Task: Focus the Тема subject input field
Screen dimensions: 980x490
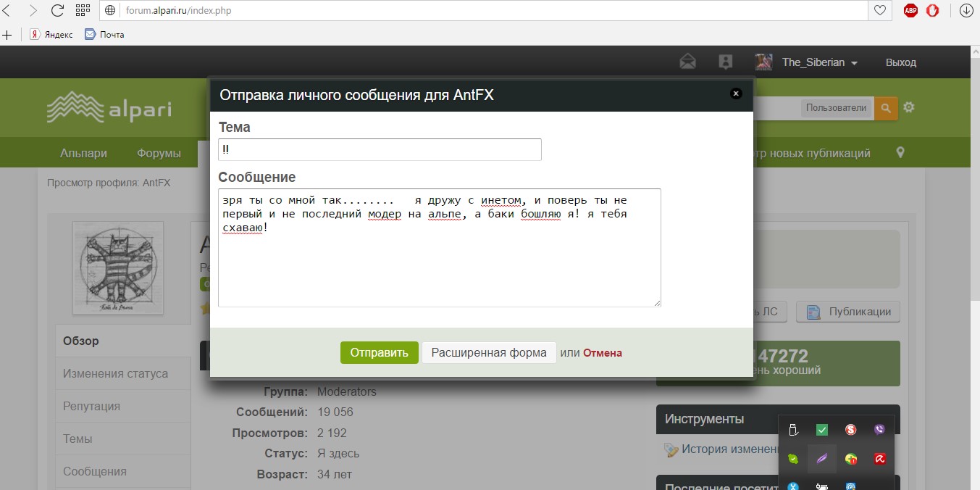Action: (x=380, y=149)
